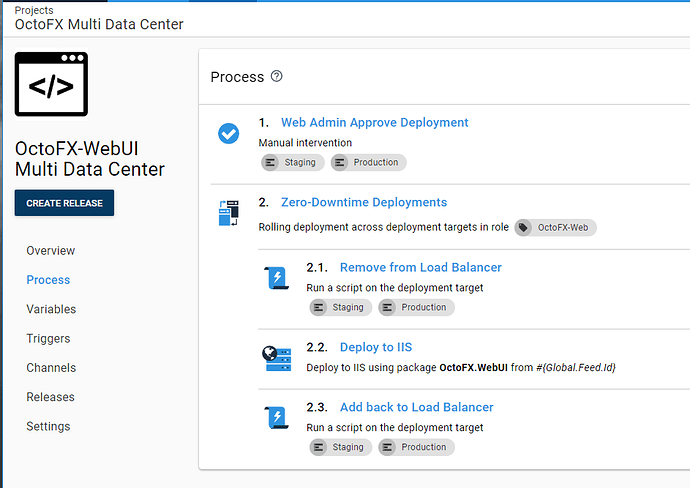Click script icon for Add back to Load Balancer

click(x=276, y=418)
